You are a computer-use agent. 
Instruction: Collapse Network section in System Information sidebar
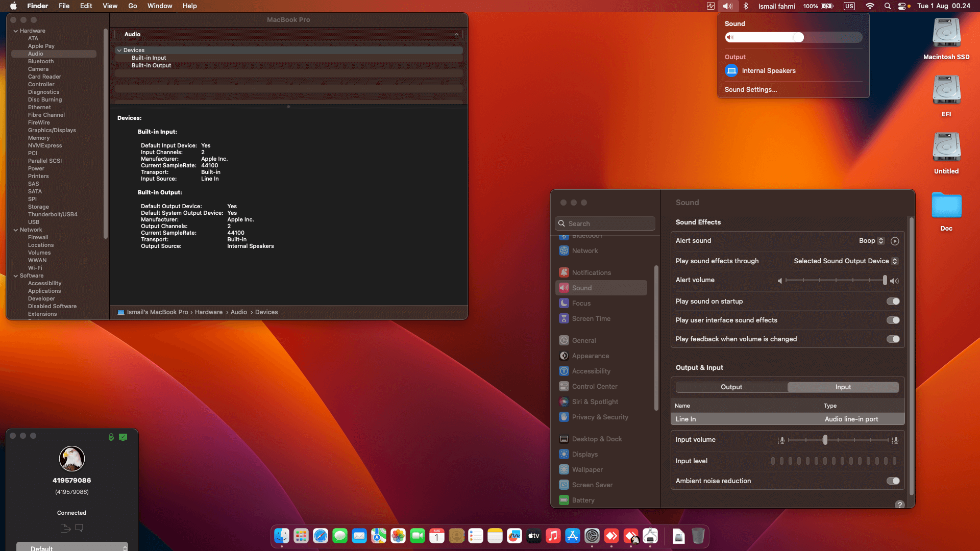coord(15,230)
